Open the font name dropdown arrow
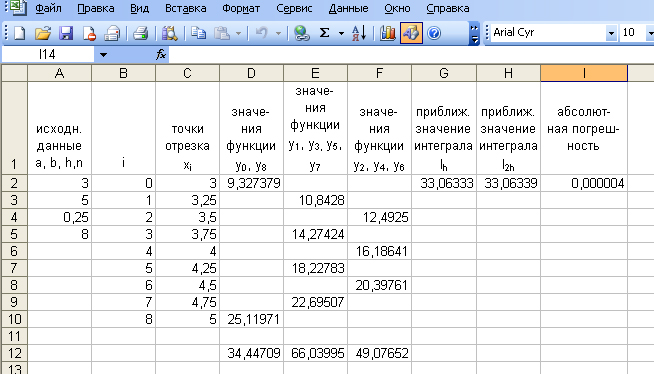654x374 pixels. (x=611, y=33)
